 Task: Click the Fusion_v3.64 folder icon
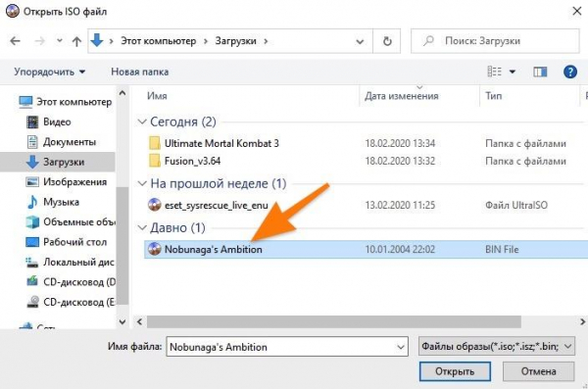[155, 161]
